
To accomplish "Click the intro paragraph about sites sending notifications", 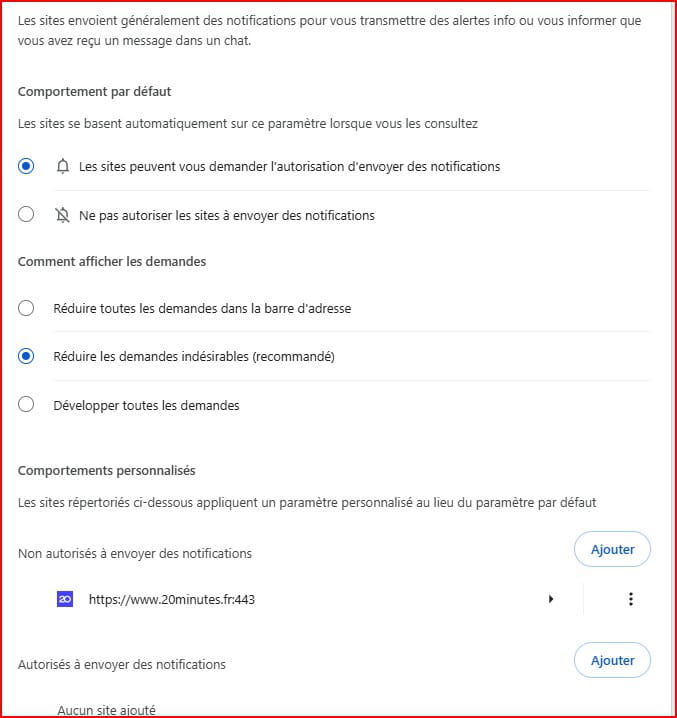I will click(x=330, y=30).
